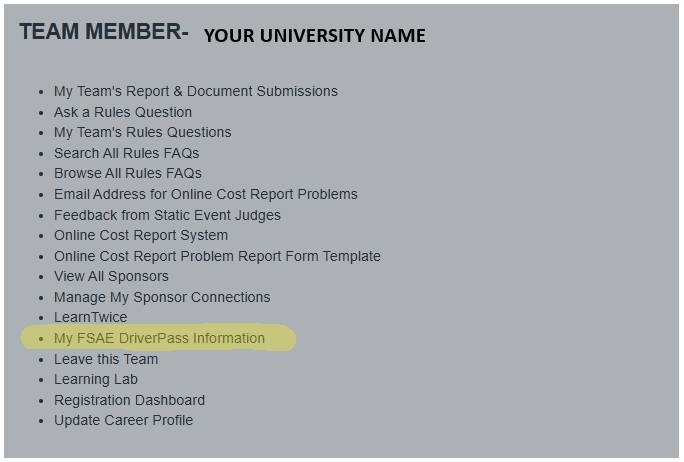The width and height of the screenshot is (684, 462).
Task: Click the Ask a Rules Question link
Action: pos(122,112)
